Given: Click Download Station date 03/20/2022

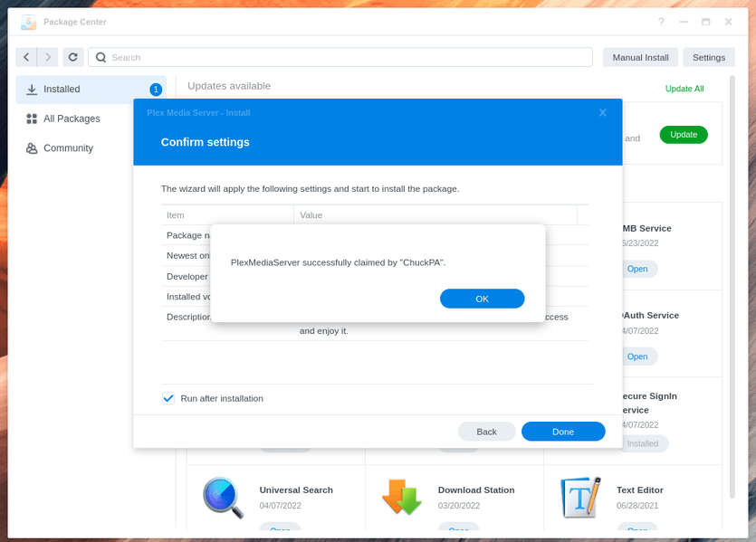Looking at the screenshot, I should point(458,506).
